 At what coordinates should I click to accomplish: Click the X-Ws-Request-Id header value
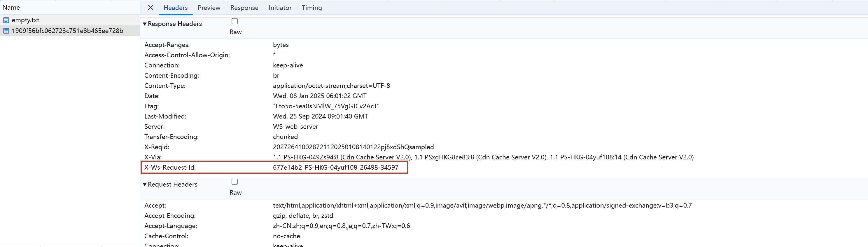[x=336, y=167]
